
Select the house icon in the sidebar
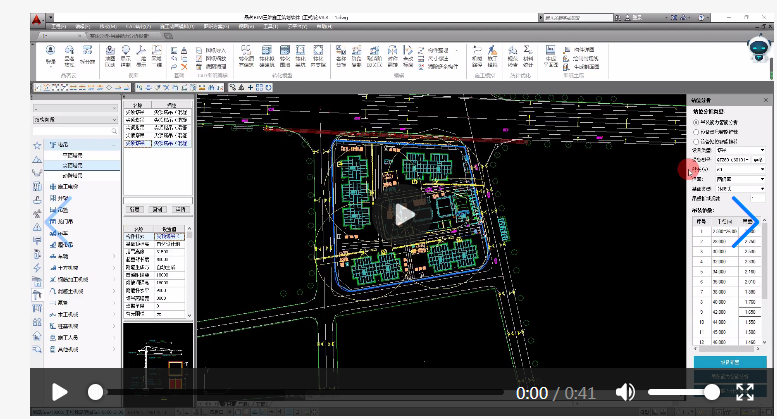click(37, 336)
